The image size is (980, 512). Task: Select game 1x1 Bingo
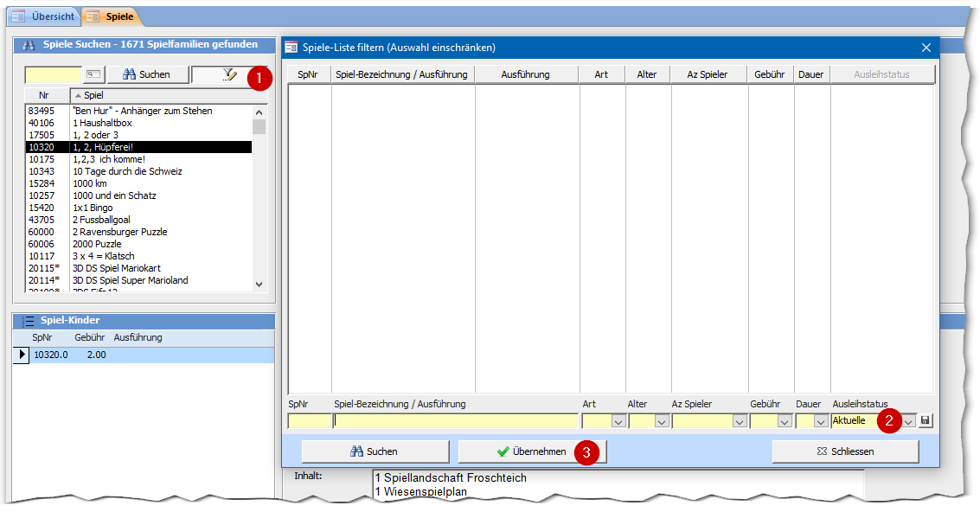(93, 208)
